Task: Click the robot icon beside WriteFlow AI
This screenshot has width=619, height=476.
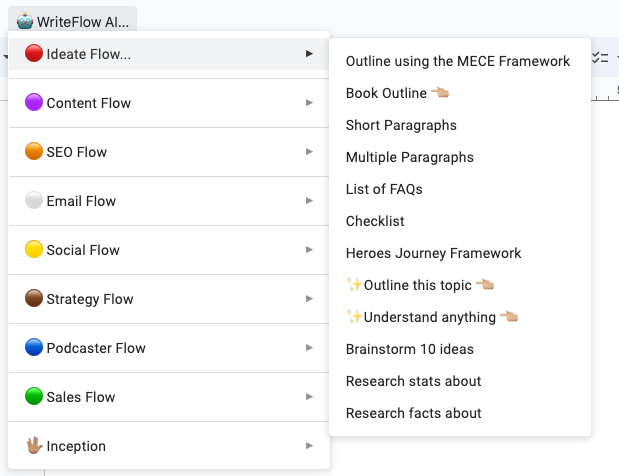Action: [x=25, y=21]
